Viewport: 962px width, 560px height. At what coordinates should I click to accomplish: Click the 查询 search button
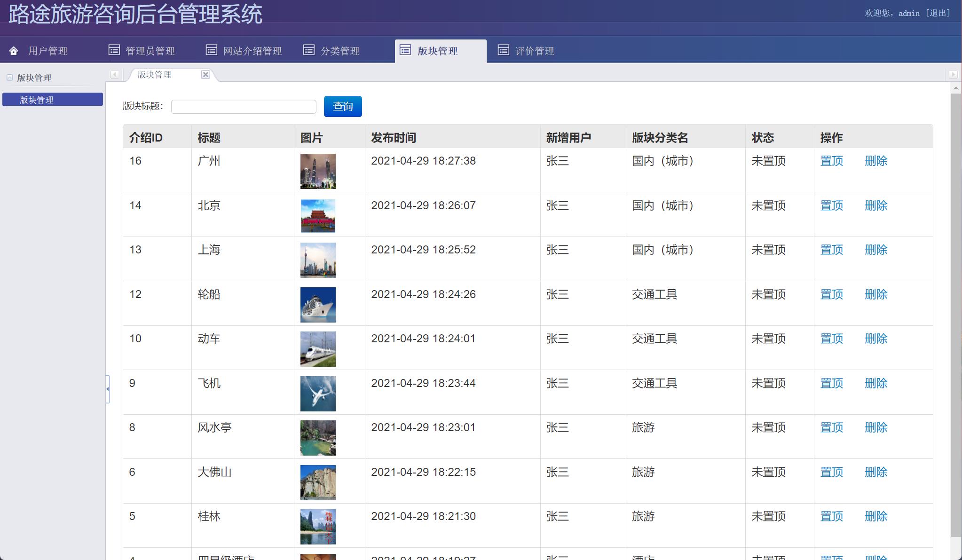(x=343, y=106)
